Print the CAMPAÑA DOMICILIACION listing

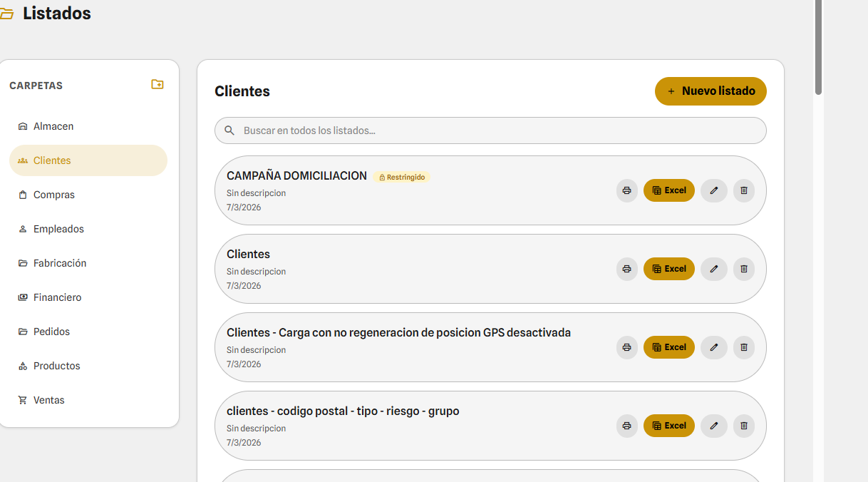627,190
